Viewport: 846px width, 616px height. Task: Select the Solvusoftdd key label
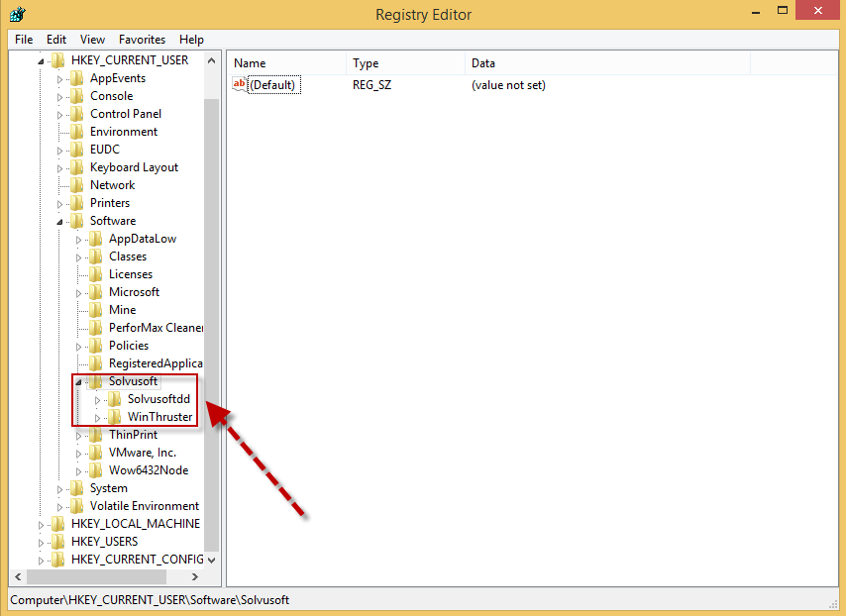tap(159, 399)
